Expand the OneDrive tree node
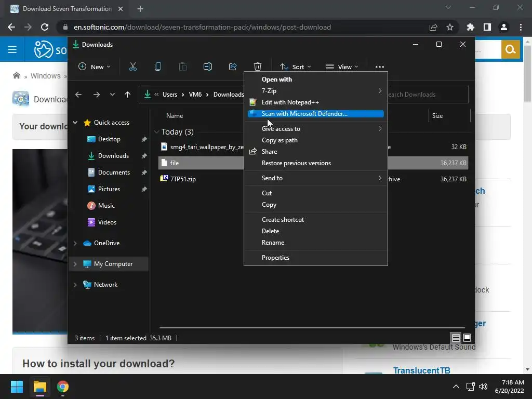Viewport: 532px width, 399px height. coord(75,243)
